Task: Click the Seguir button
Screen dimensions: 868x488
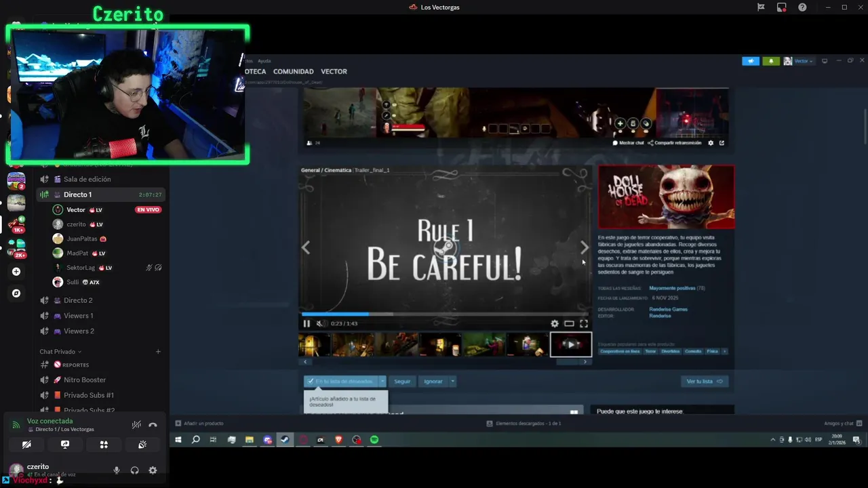Action: tap(402, 382)
